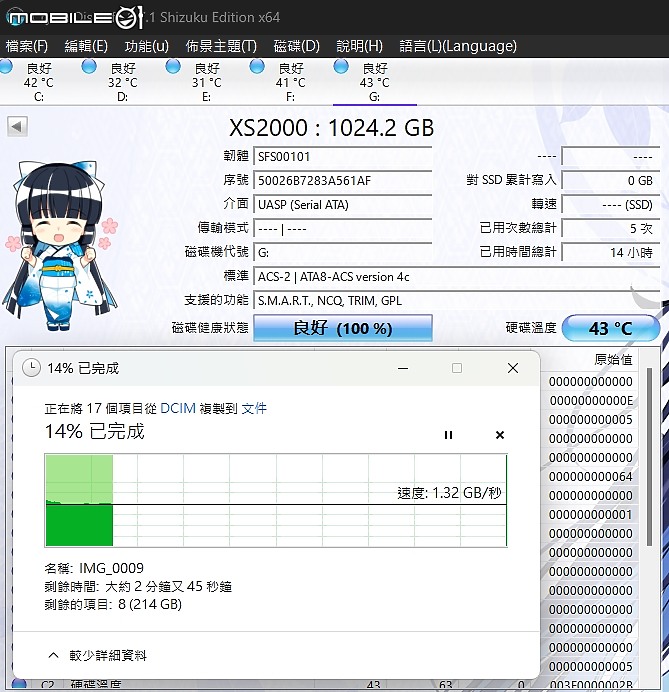Click the standard field ACS-2 | ATA8-ACS

point(457,277)
